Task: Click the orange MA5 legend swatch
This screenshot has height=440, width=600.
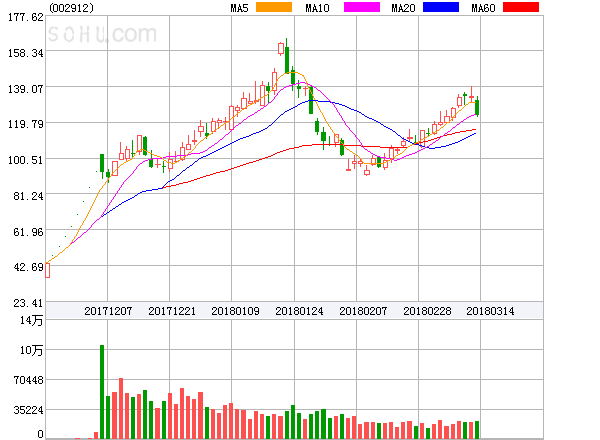Action: pyautogui.click(x=274, y=7)
